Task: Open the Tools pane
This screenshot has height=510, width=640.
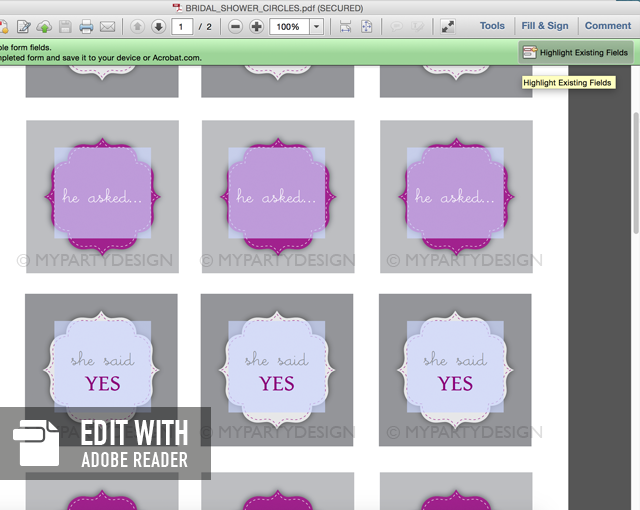Action: (492, 26)
